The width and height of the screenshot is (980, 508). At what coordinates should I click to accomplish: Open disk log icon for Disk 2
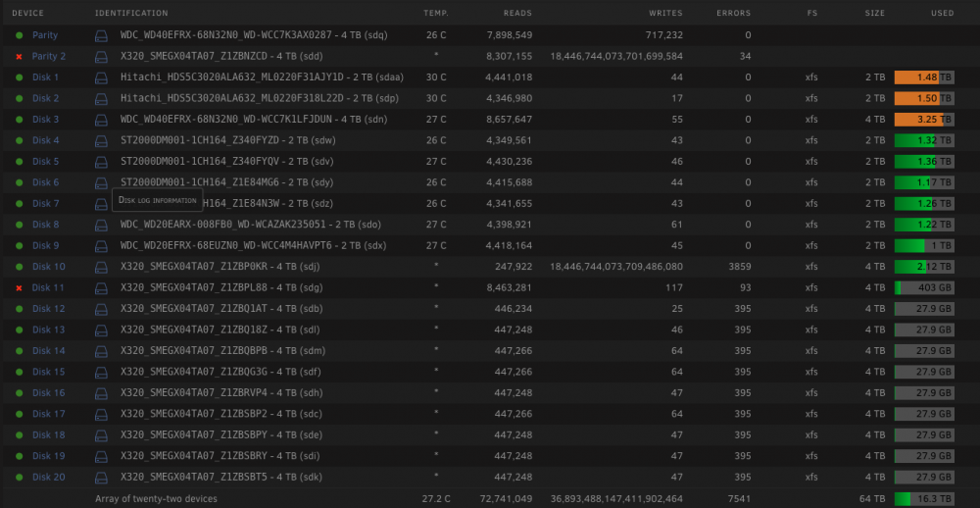(101, 99)
